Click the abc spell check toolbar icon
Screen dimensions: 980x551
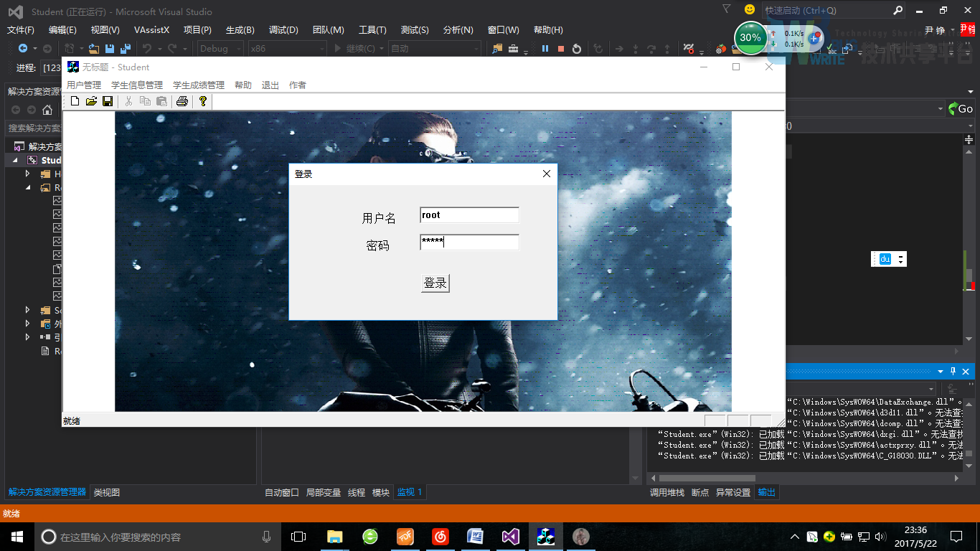[831, 49]
